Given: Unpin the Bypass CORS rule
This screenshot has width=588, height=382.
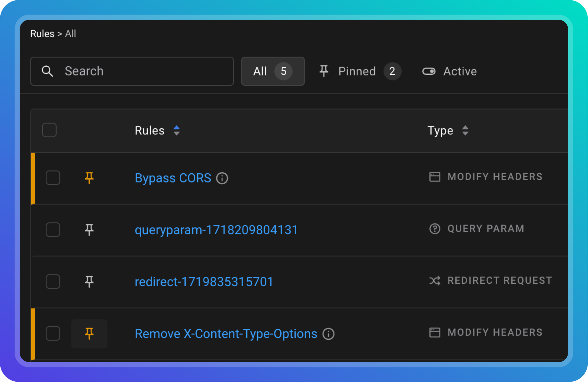Looking at the screenshot, I should click(x=89, y=178).
